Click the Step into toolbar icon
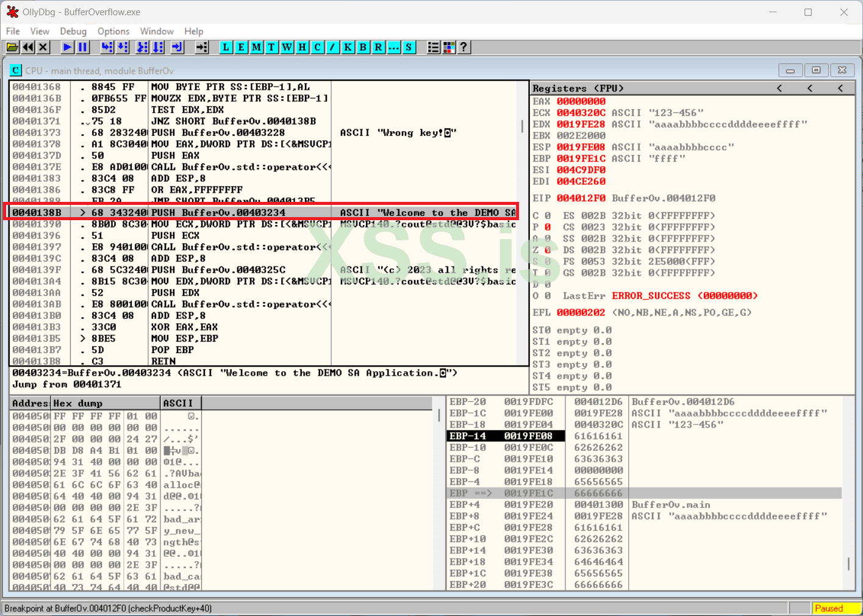Image resolution: width=863 pixels, height=616 pixels. pyautogui.click(x=107, y=47)
